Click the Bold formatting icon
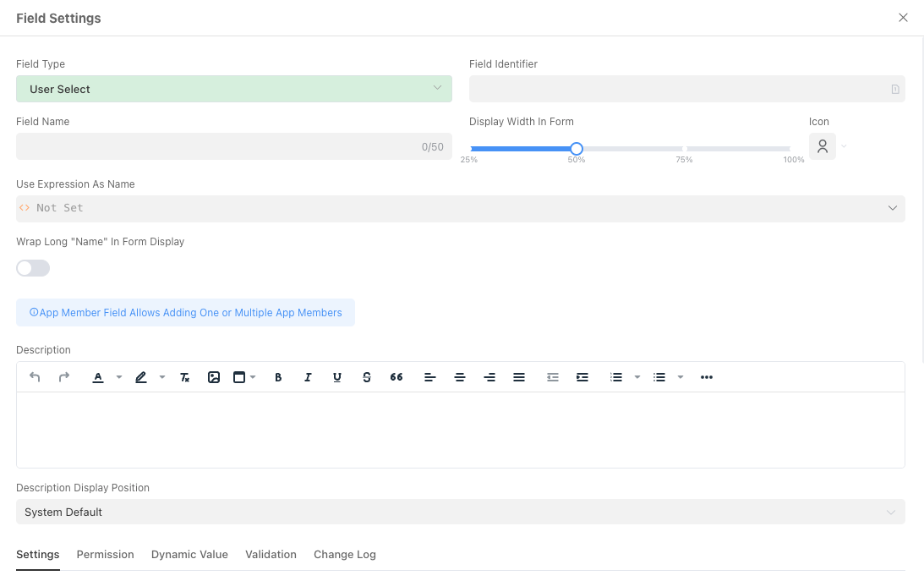Screen dimensions: 924x581 tap(278, 377)
